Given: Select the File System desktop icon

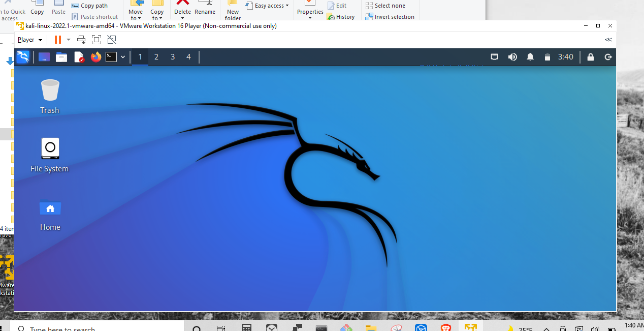Looking at the screenshot, I should coord(50,155).
